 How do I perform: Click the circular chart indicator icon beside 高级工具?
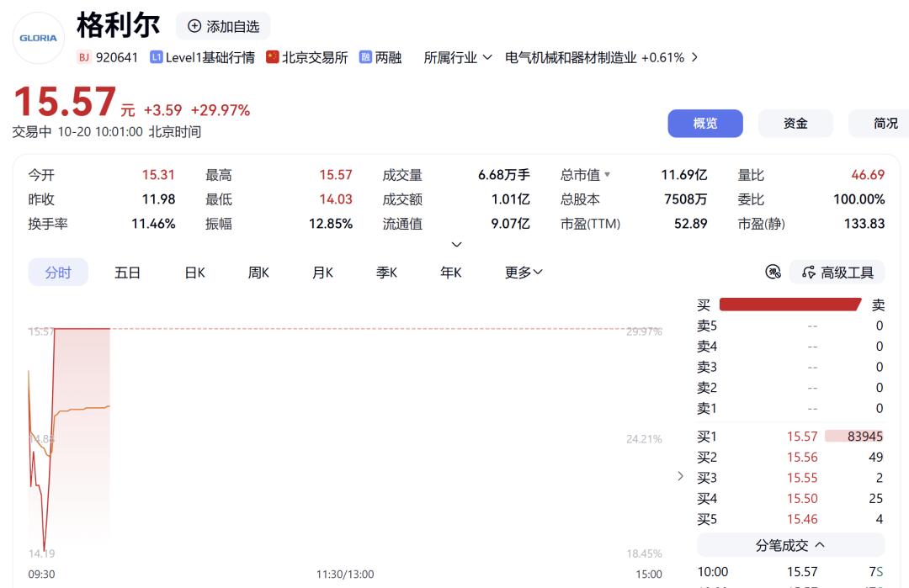[x=773, y=272]
